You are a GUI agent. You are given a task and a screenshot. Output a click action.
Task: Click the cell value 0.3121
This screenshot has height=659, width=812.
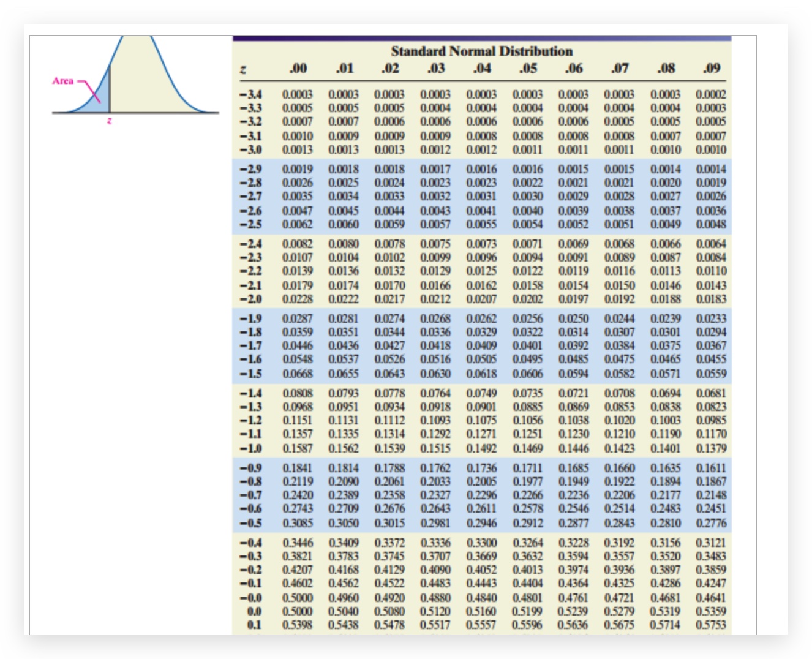pos(712,543)
